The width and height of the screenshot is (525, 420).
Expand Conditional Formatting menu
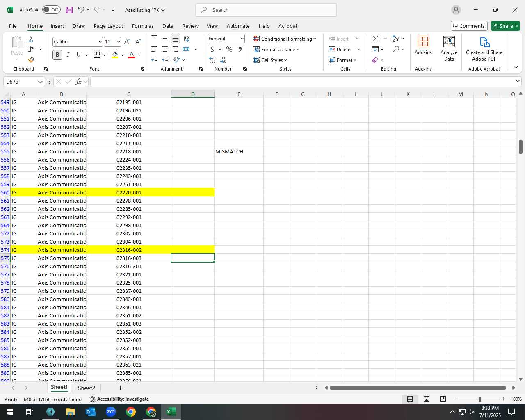tap(285, 39)
